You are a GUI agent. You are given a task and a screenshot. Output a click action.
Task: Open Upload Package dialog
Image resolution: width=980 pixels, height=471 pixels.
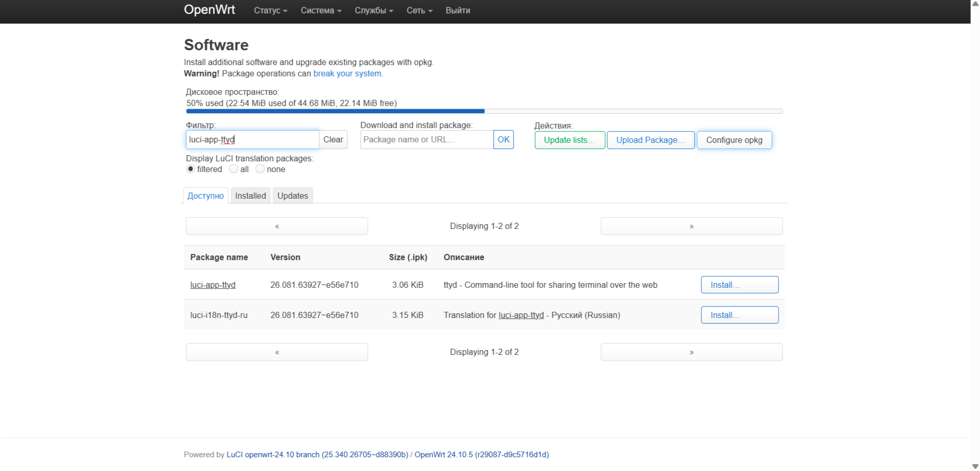[651, 140]
